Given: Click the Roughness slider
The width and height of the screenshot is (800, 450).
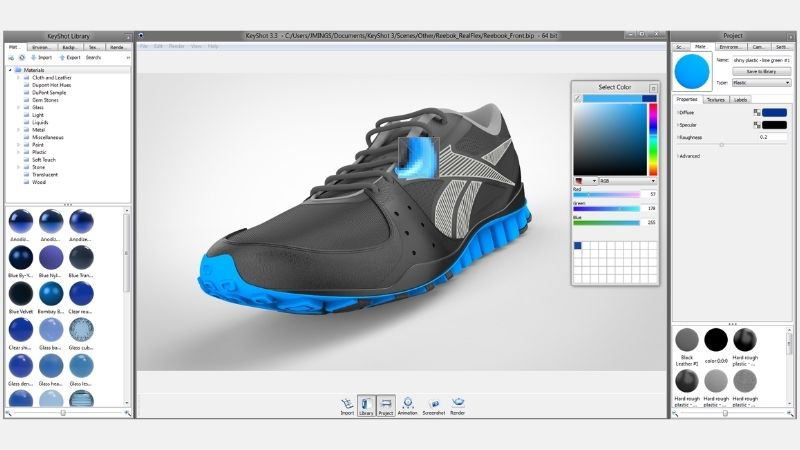Looking at the screenshot, I should (x=732, y=145).
